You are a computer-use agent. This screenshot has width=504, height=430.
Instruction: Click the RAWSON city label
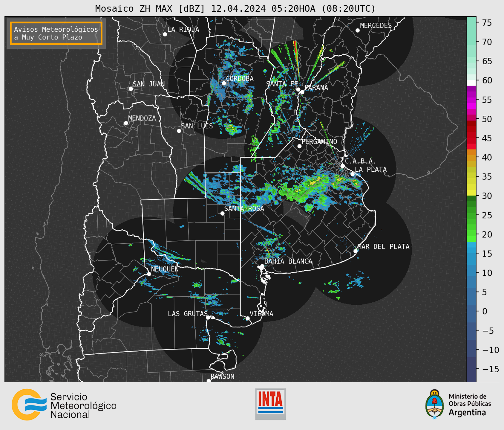222,376
